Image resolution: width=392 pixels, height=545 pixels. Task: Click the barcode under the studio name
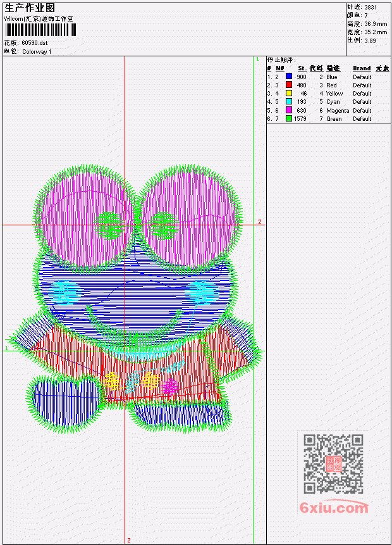point(40,30)
